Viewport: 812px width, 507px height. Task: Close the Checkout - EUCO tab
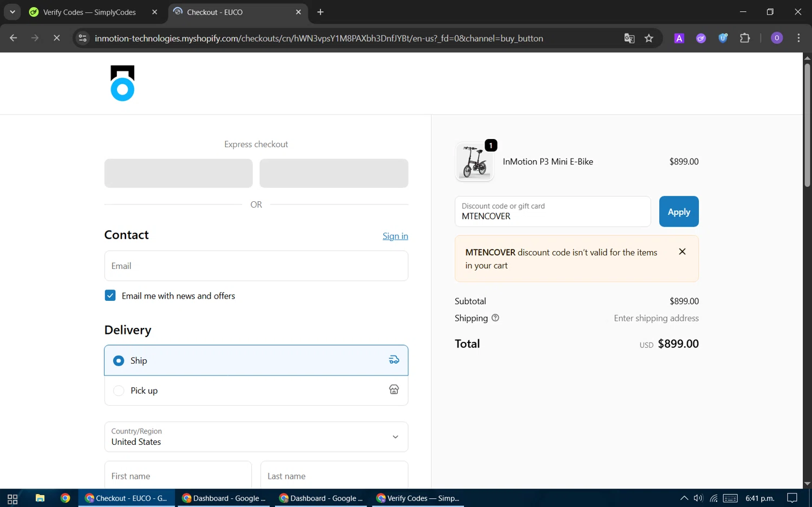tap(298, 12)
